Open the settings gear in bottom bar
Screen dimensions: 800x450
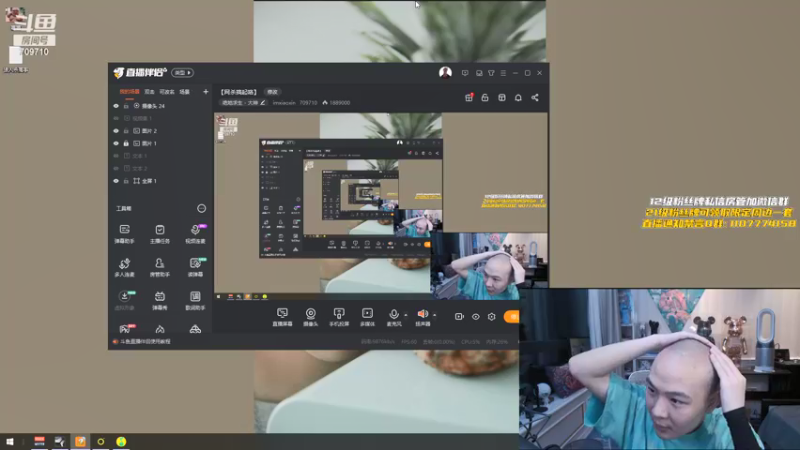(491, 317)
